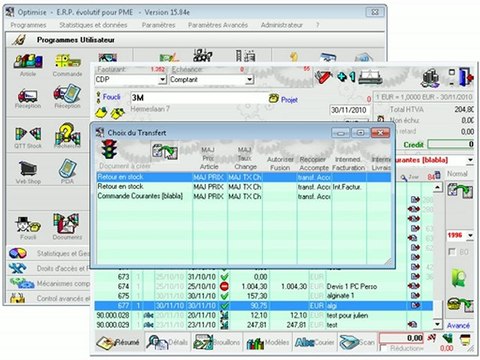Open the Documents program icon
480x360 pixels.
point(67,224)
